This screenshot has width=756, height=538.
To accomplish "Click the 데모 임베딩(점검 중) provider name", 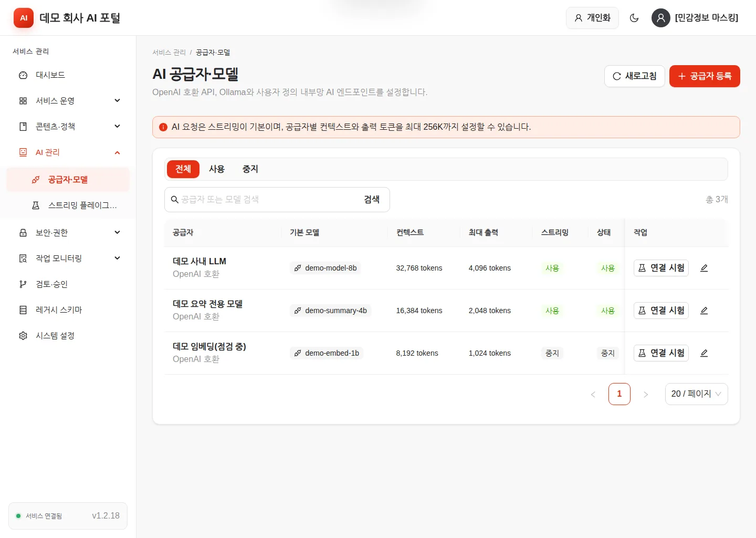I will [209, 347].
